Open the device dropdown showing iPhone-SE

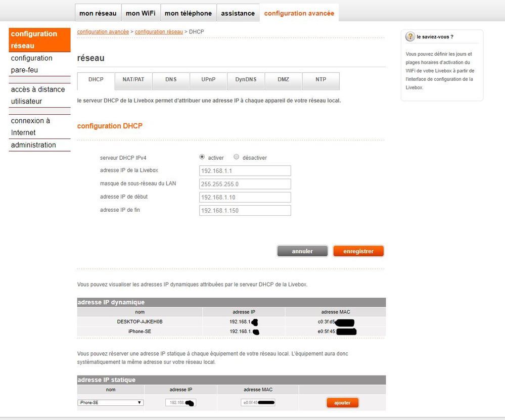coord(111,402)
